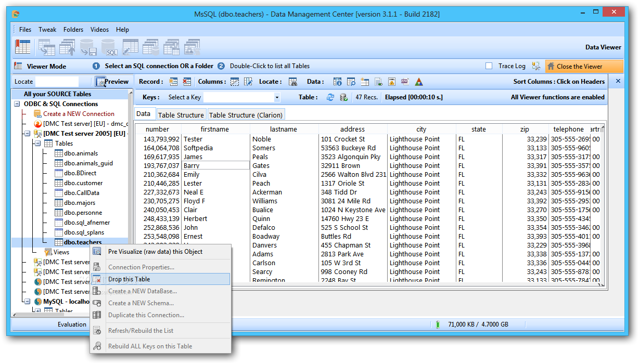Collapse the MySQL - localhost node
Screen dimensions: 639x364
tap(27, 302)
